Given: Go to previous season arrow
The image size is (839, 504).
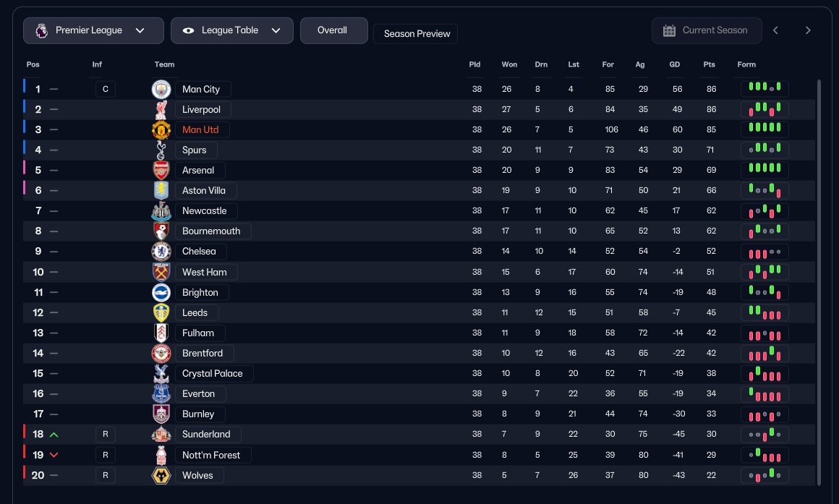Looking at the screenshot, I should point(775,30).
